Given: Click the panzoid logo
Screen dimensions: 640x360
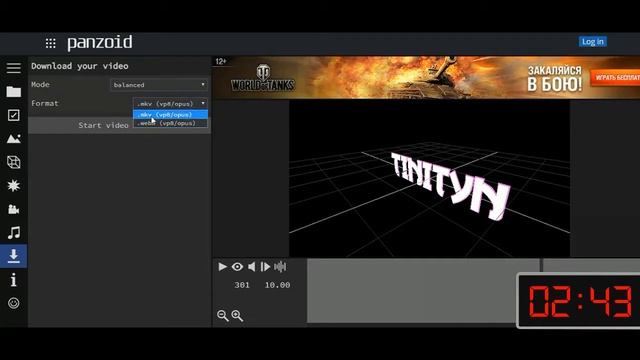Looking at the screenshot, I should [100, 42].
